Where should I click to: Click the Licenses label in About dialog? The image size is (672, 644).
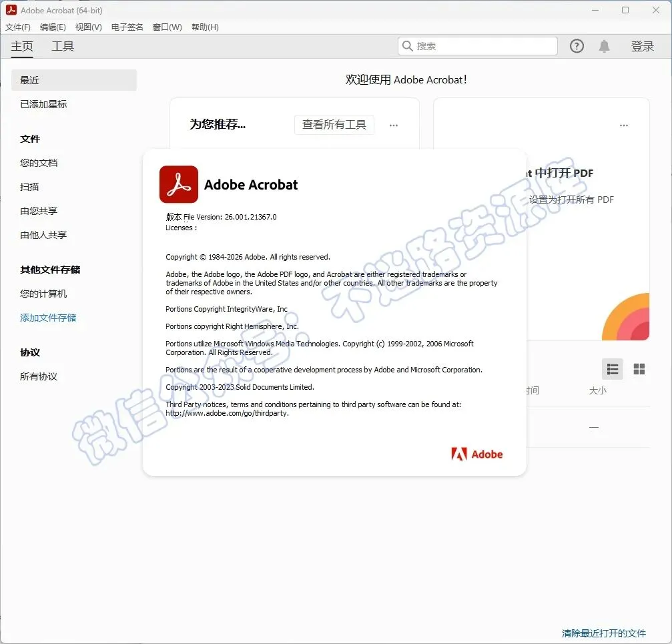click(x=181, y=228)
